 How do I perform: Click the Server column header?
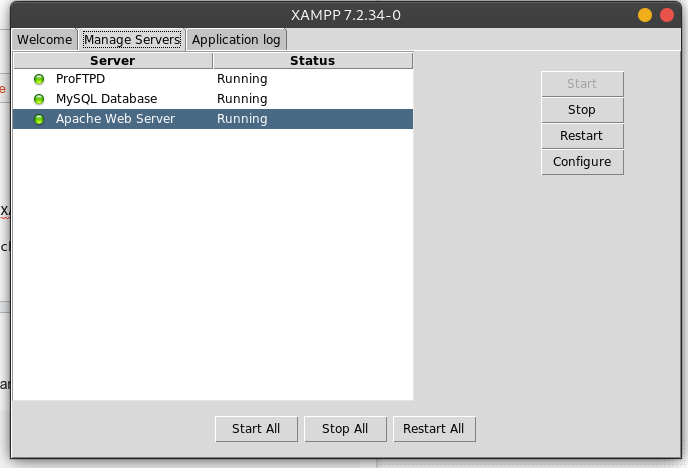(113, 61)
